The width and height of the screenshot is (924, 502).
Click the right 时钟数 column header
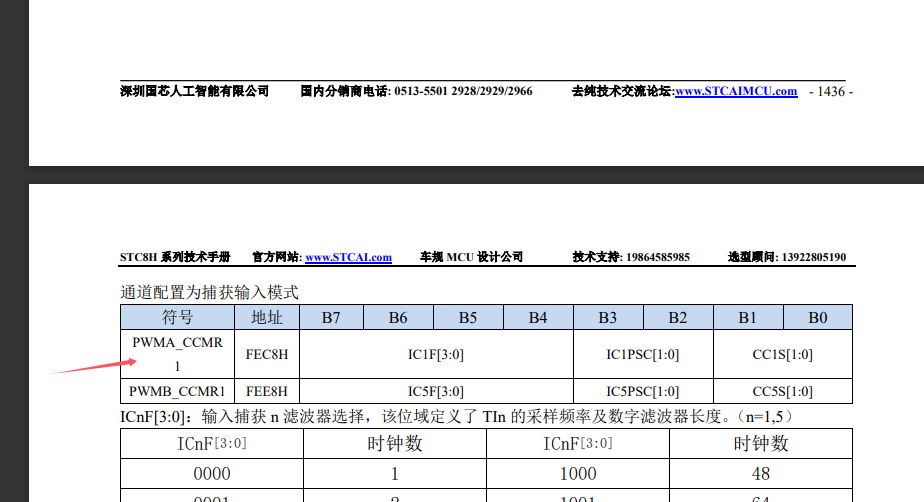tap(761, 444)
